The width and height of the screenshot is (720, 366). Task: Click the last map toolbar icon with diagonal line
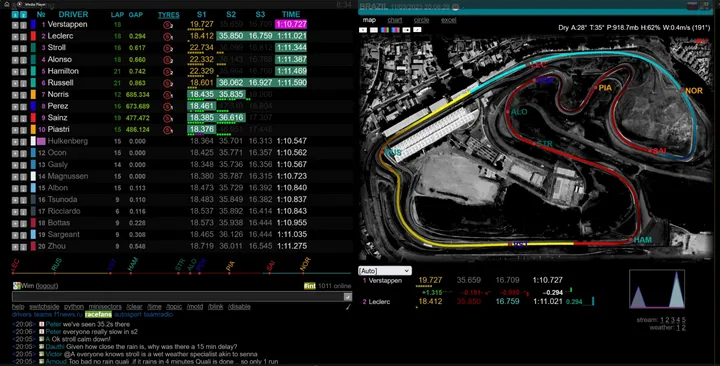coord(417,30)
